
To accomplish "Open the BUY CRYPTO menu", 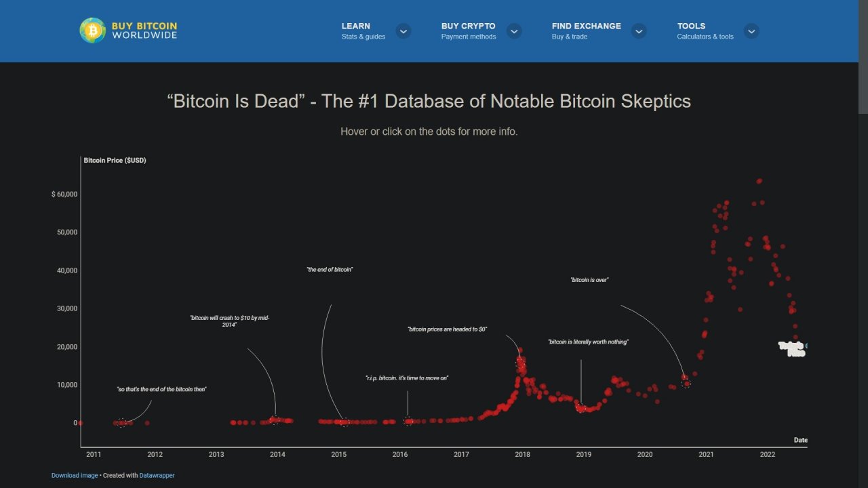I will point(469,26).
